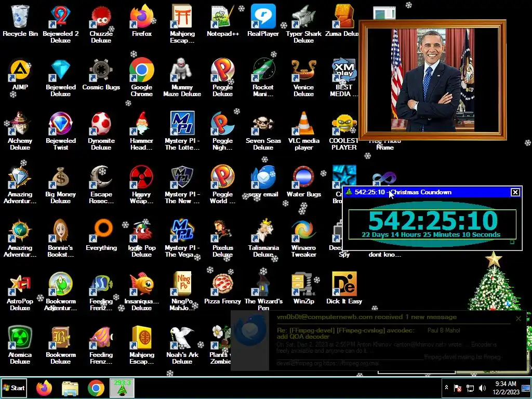Click the Talismania Deluxe icon
Viewport: 532px width, 399px height.
tap(263, 237)
